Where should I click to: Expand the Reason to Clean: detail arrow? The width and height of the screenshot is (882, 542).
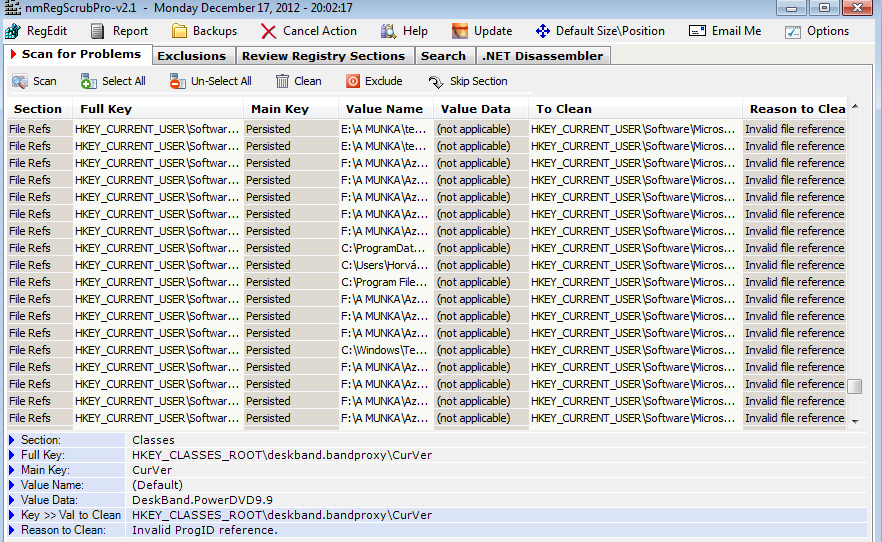pos(11,530)
